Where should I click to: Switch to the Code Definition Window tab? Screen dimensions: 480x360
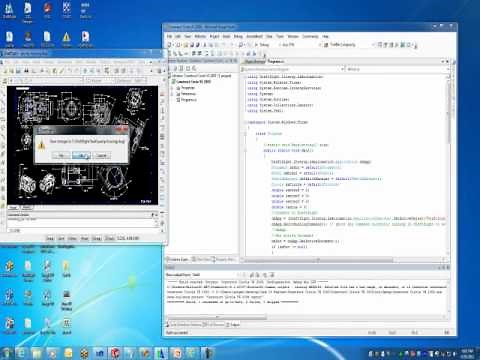click(184, 325)
